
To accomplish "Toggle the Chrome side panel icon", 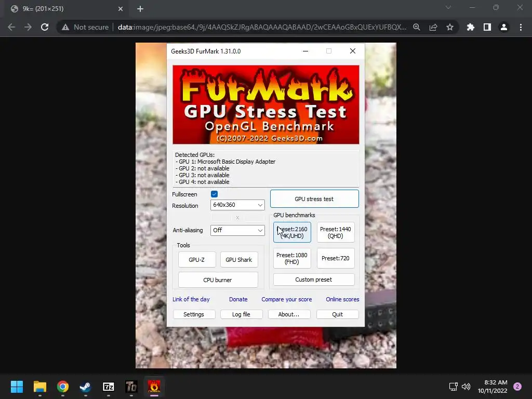I will [x=487, y=27].
